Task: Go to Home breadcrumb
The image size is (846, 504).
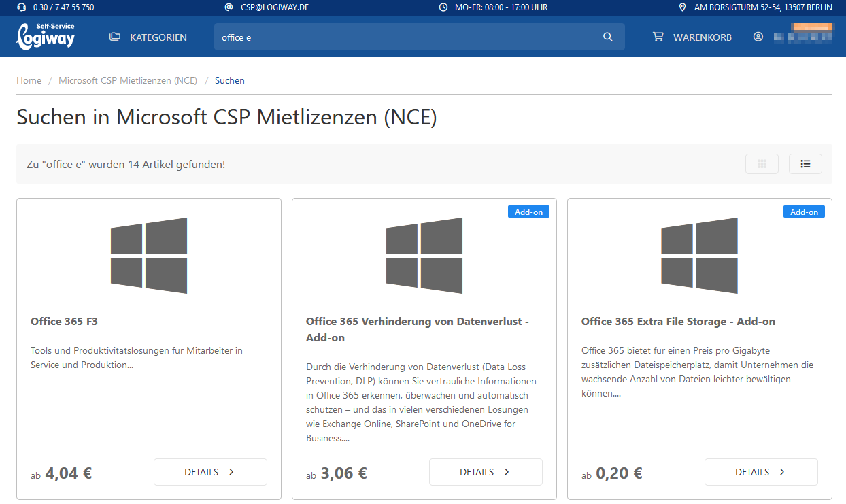Action: (x=29, y=80)
